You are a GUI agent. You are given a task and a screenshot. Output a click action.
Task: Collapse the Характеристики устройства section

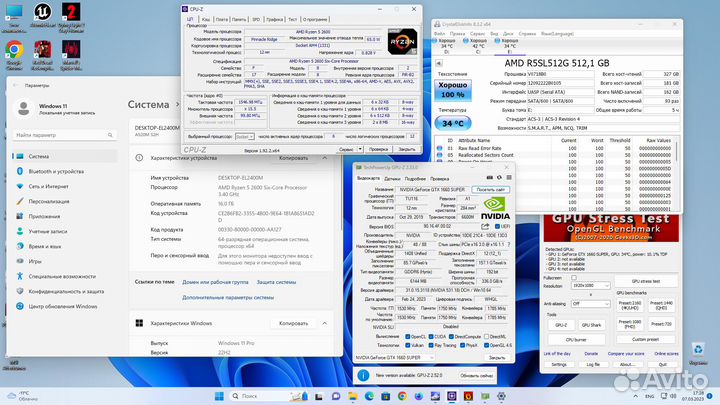tap(325, 158)
